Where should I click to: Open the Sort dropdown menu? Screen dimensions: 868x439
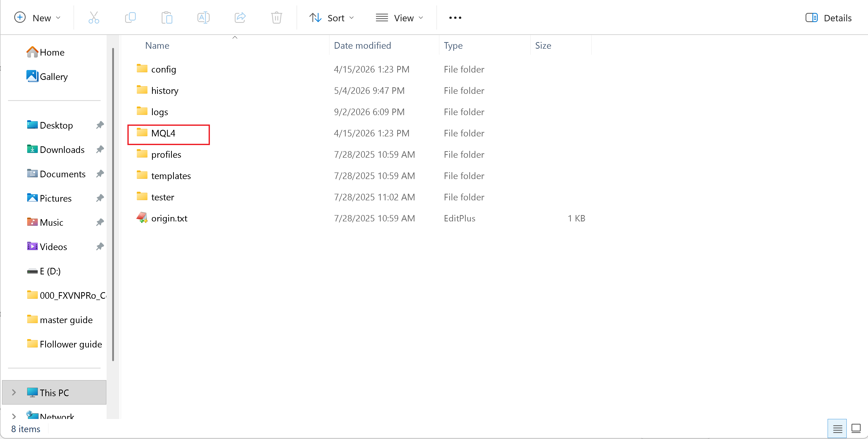tap(332, 17)
